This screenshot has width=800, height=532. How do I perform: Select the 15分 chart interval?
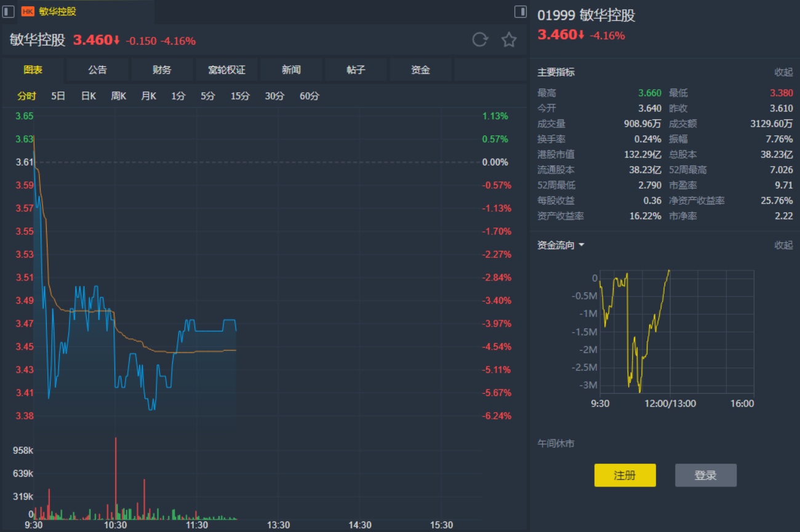[x=240, y=96]
